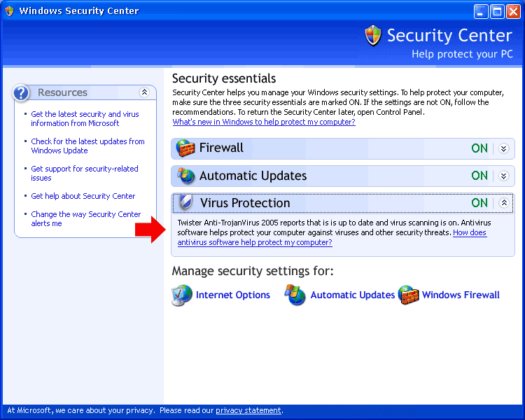The width and height of the screenshot is (525, 420).
Task: Click the Firewall brick wall icon
Action: click(x=185, y=148)
